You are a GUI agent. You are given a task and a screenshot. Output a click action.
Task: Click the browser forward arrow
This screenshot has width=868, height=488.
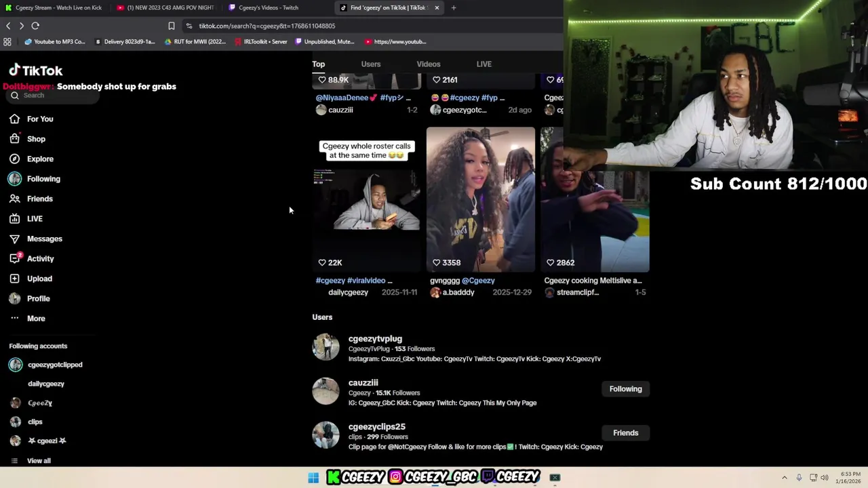pyautogui.click(x=22, y=26)
